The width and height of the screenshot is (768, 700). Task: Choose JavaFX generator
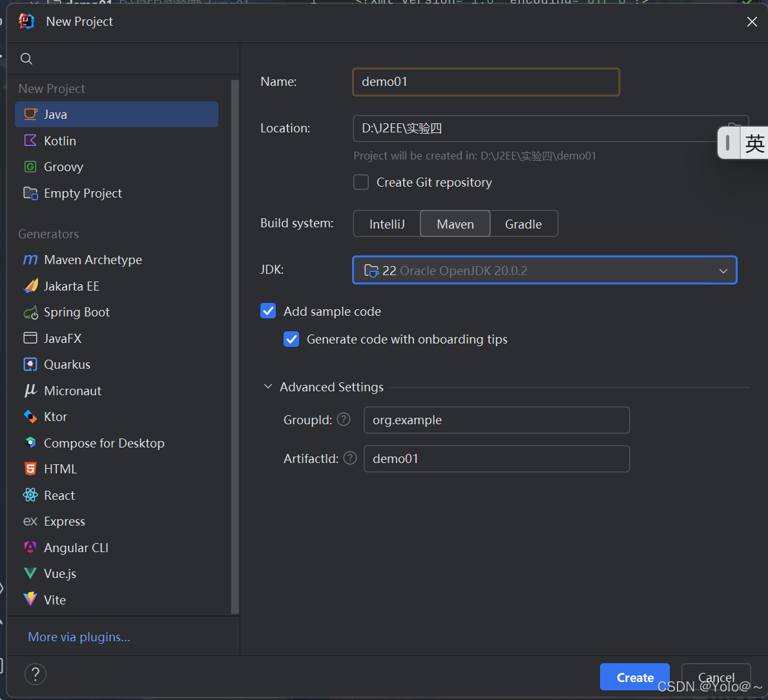[x=116, y=338]
